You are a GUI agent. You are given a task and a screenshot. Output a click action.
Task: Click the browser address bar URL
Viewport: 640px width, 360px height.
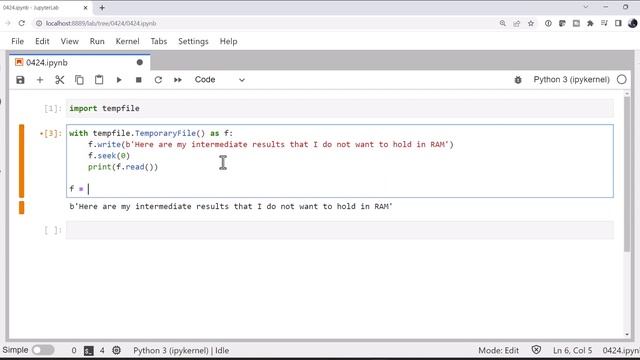tap(101, 23)
